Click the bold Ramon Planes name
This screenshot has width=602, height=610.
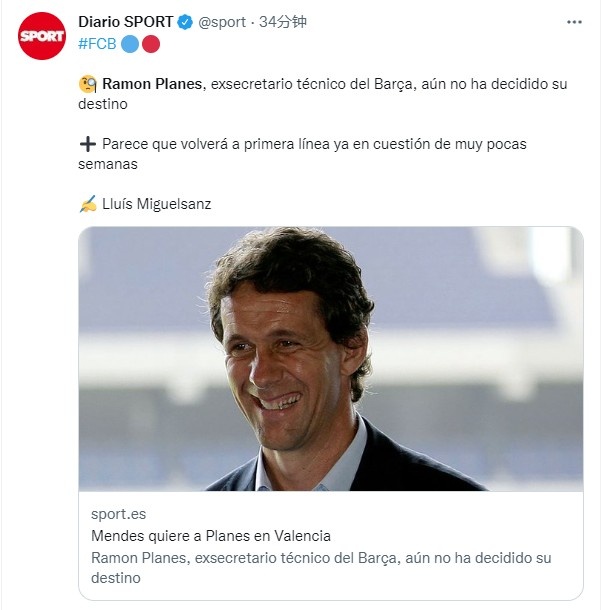[152, 84]
